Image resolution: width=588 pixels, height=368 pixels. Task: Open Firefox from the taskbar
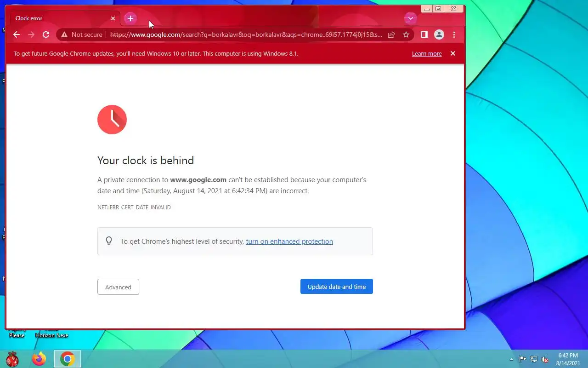click(x=39, y=359)
